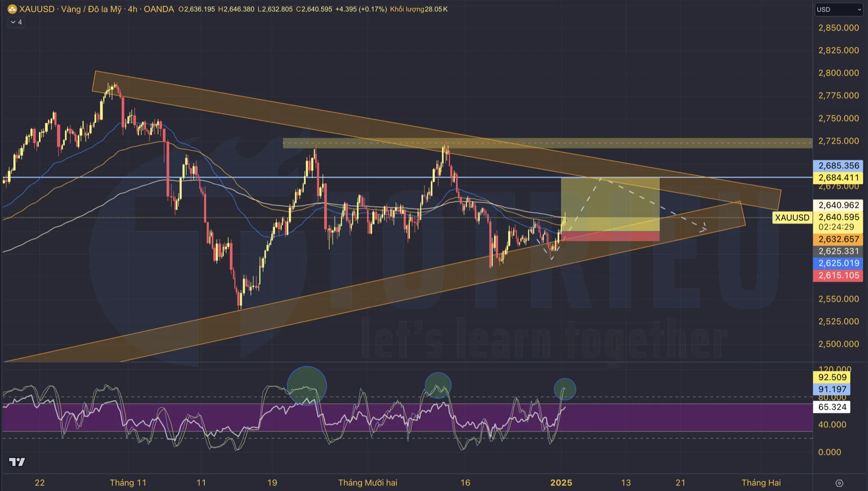Viewport: 868px width, 491px height.
Task: Click Tháng Hai on the time axis
Action: coord(761,483)
